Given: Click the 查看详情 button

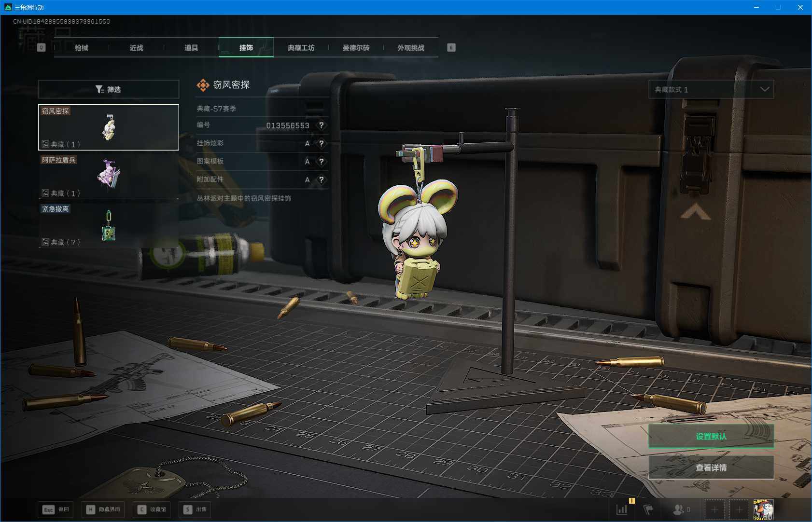Looking at the screenshot, I should pos(711,467).
